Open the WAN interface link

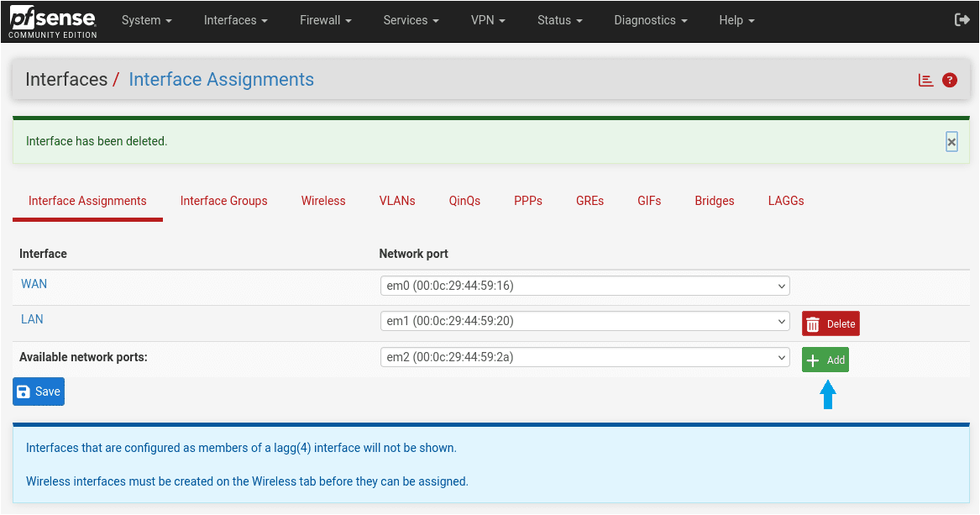tap(34, 284)
